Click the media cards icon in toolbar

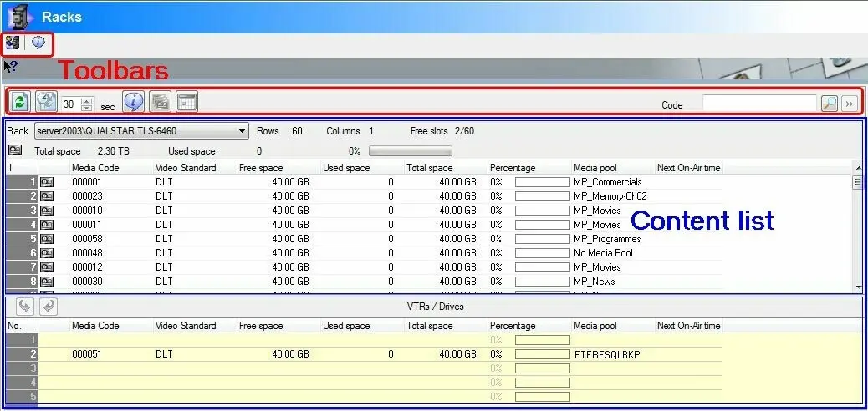point(161,103)
